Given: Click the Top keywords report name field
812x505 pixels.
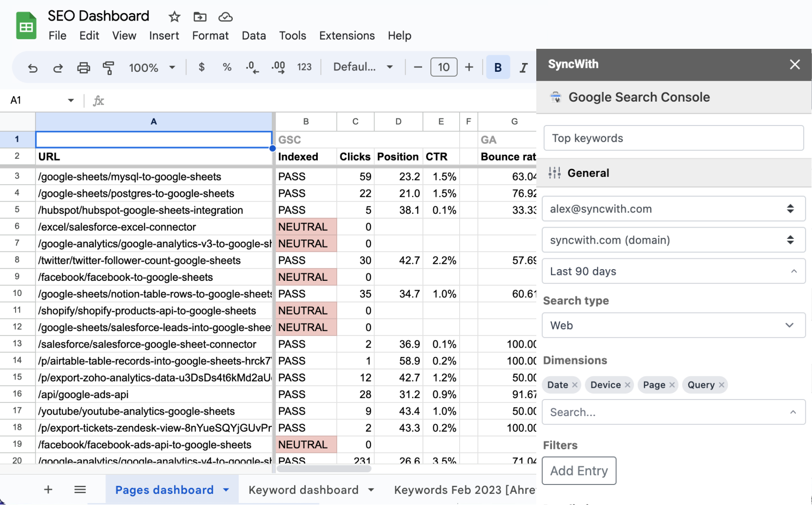Looking at the screenshot, I should pos(673,138).
